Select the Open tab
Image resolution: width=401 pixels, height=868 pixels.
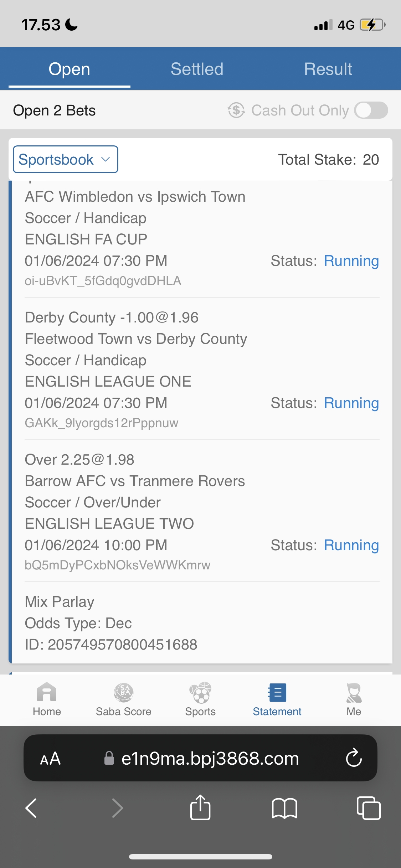[70, 69]
